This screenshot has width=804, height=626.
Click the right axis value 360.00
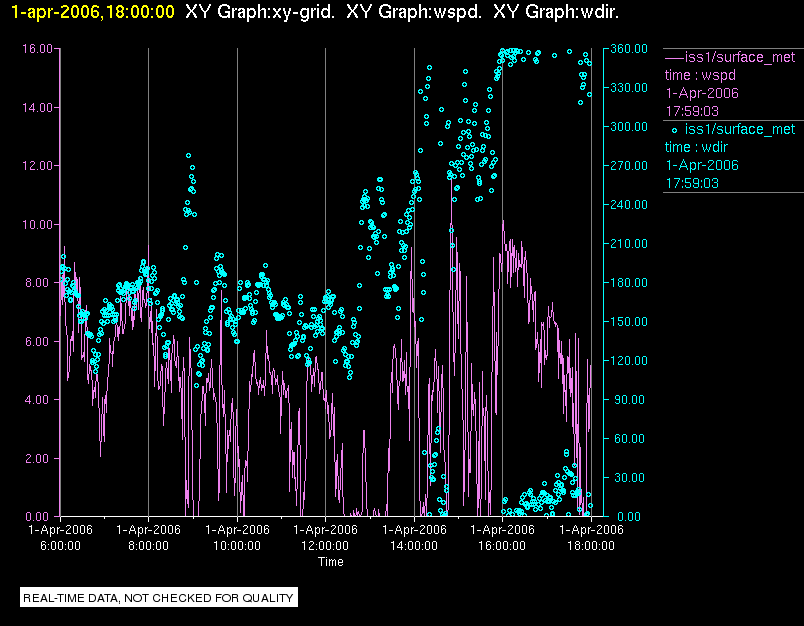(629, 49)
